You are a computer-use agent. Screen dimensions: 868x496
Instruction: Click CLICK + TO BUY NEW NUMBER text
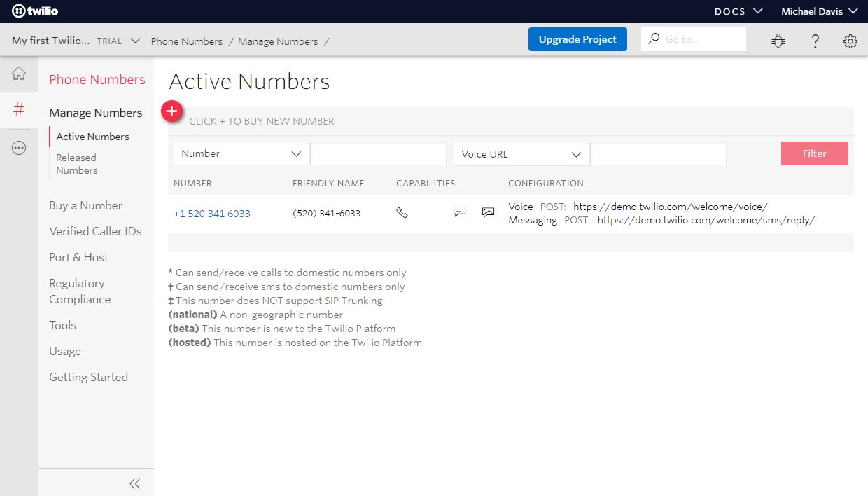pyautogui.click(x=262, y=121)
